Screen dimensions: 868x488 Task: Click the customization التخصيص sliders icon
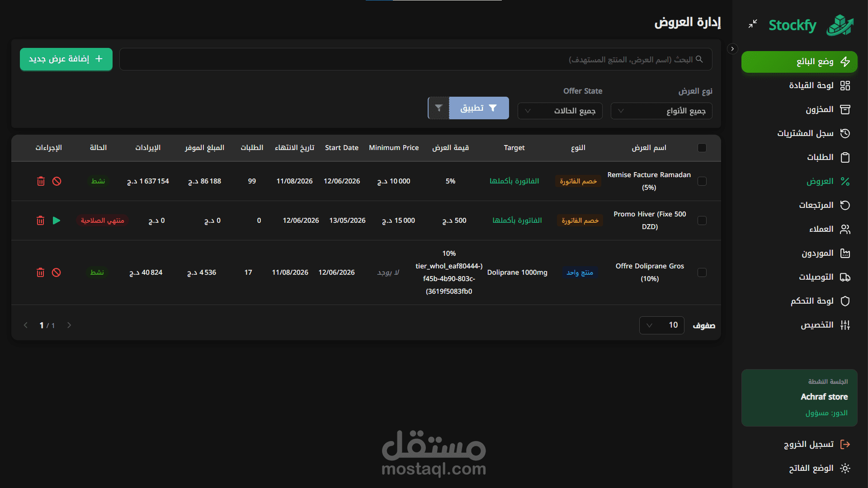tap(845, 325)
